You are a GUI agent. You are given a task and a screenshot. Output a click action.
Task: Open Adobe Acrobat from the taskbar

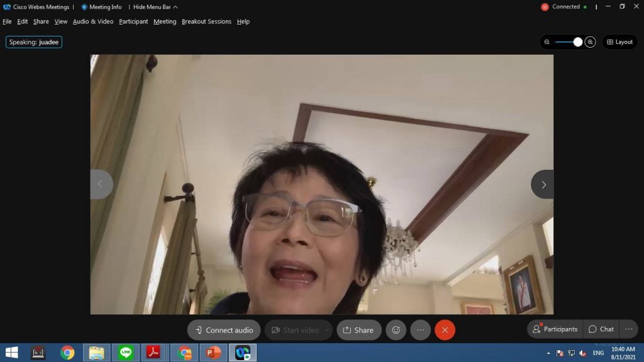click(155, 353)
